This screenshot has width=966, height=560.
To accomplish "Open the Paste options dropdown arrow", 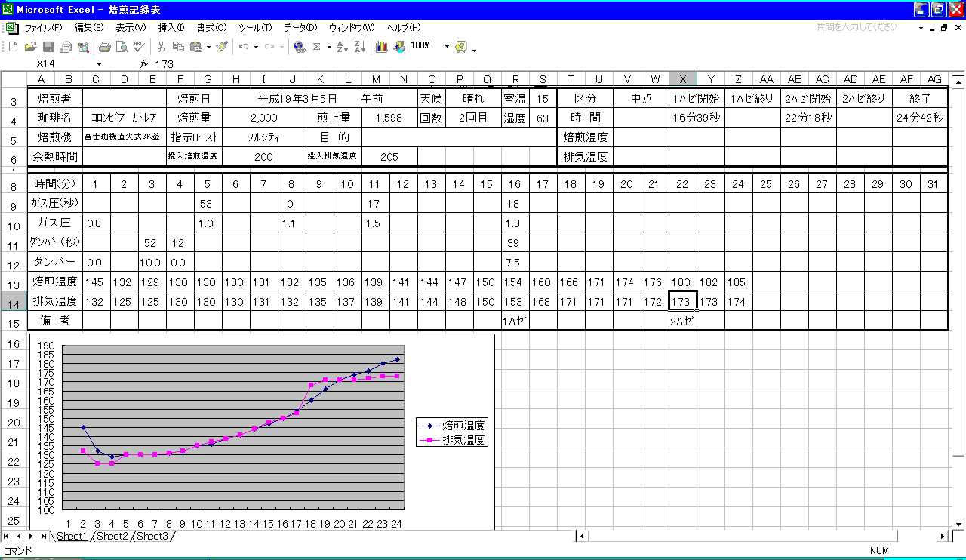I will 208,47.
